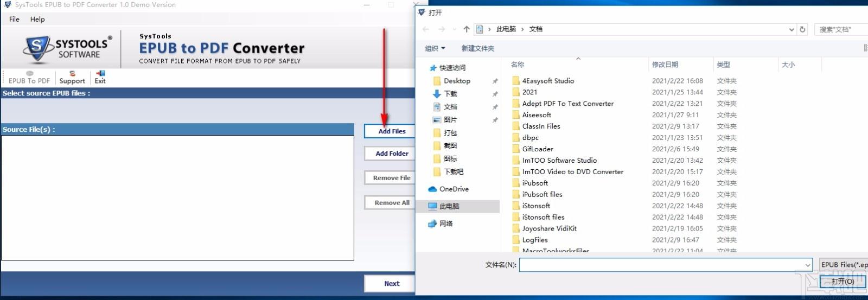Select the EPUB To PDF toolbar item

[x=29, y=77]
